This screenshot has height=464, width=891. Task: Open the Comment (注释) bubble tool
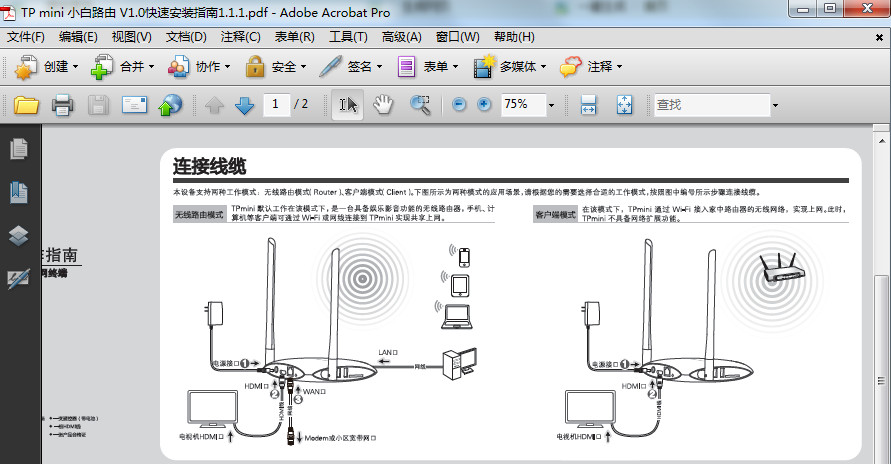click(x=590, y=67)
